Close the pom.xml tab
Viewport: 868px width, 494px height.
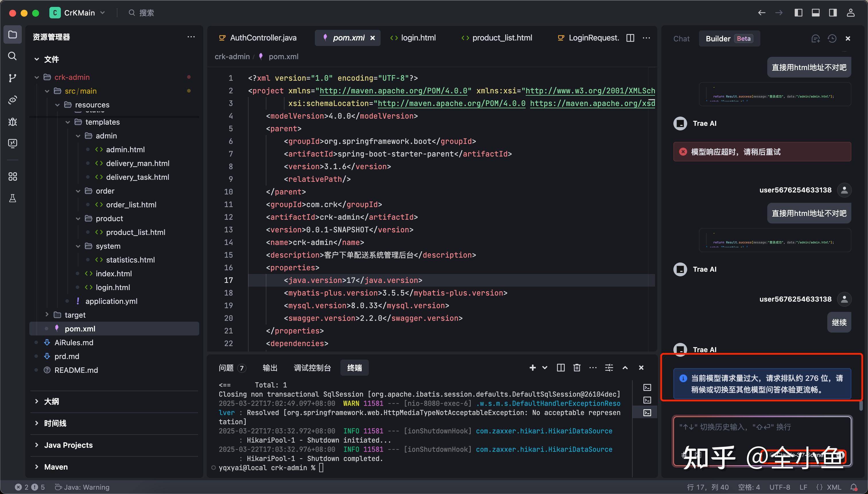373,38
